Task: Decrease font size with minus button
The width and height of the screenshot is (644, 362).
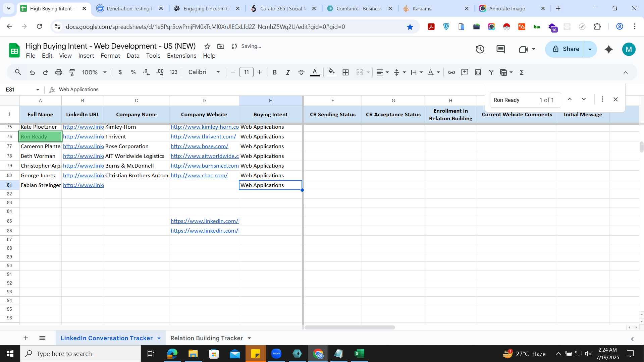Action: click(233, 72)
